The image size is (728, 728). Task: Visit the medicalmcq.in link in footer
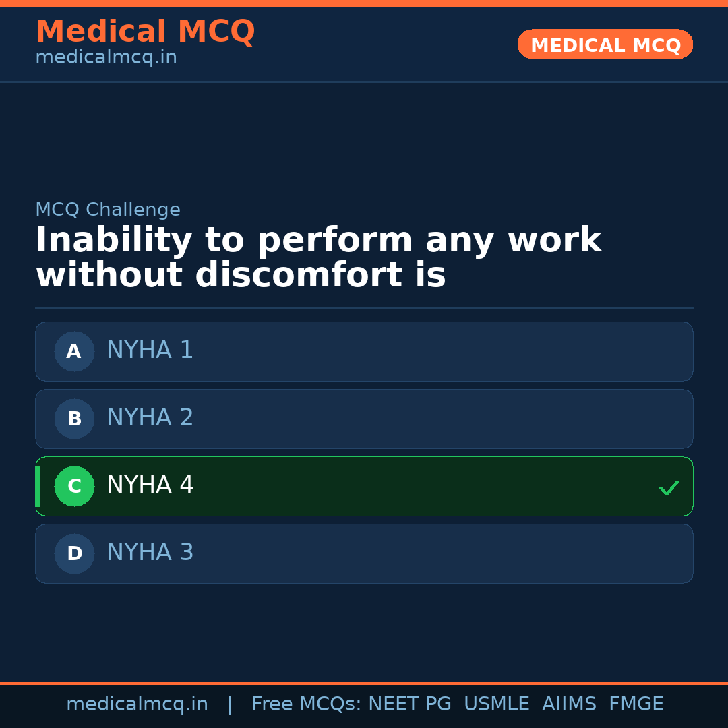138,704
